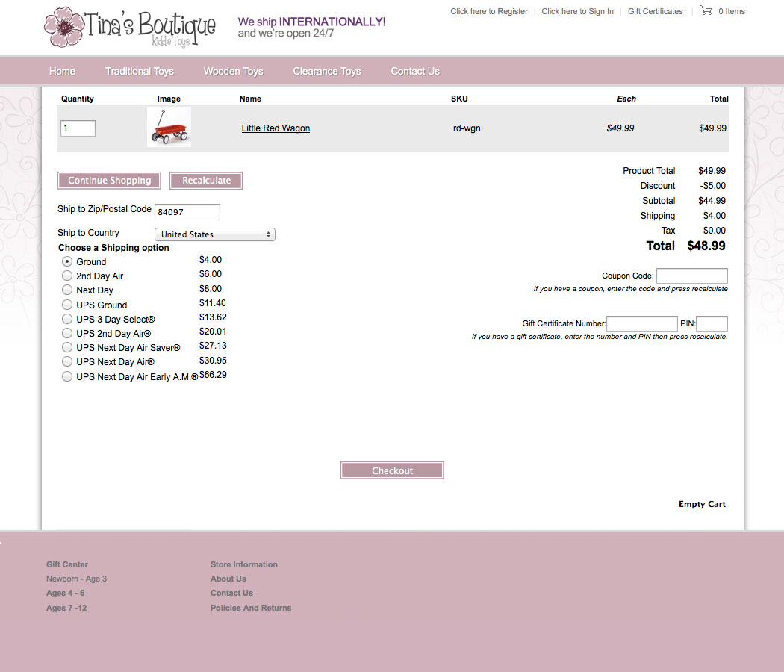
Task: Click the Coupon Code field
Action: (x=691, y=276)
